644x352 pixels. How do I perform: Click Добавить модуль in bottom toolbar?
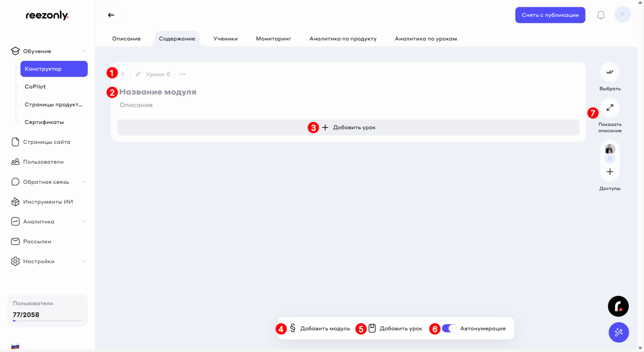[320, 329]
